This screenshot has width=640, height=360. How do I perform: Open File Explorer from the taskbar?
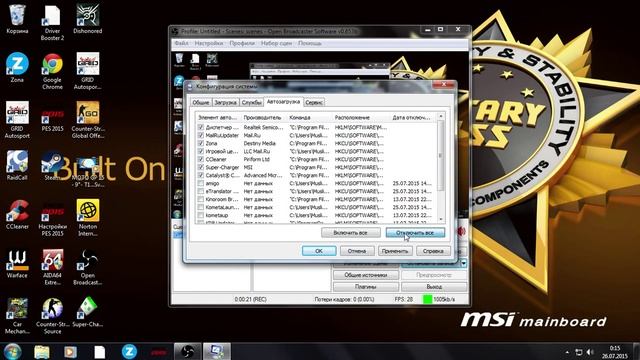coord(42,352)
